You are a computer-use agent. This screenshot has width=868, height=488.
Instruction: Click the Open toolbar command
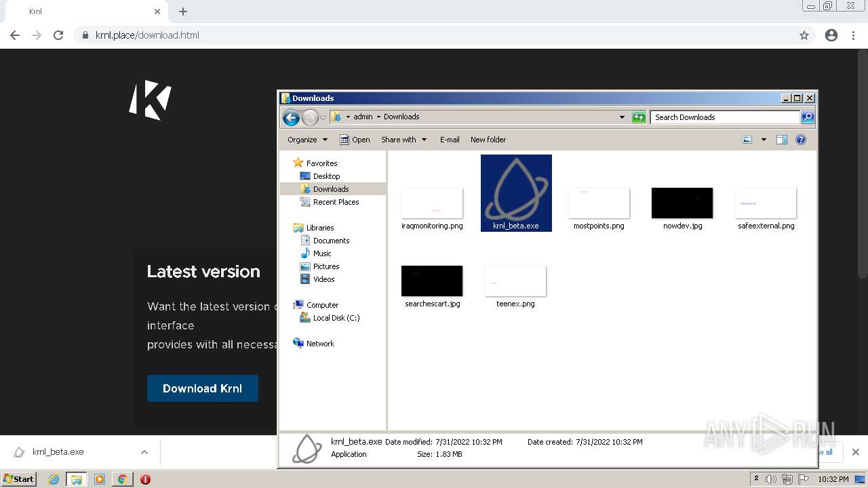click(x=355, y=140)
